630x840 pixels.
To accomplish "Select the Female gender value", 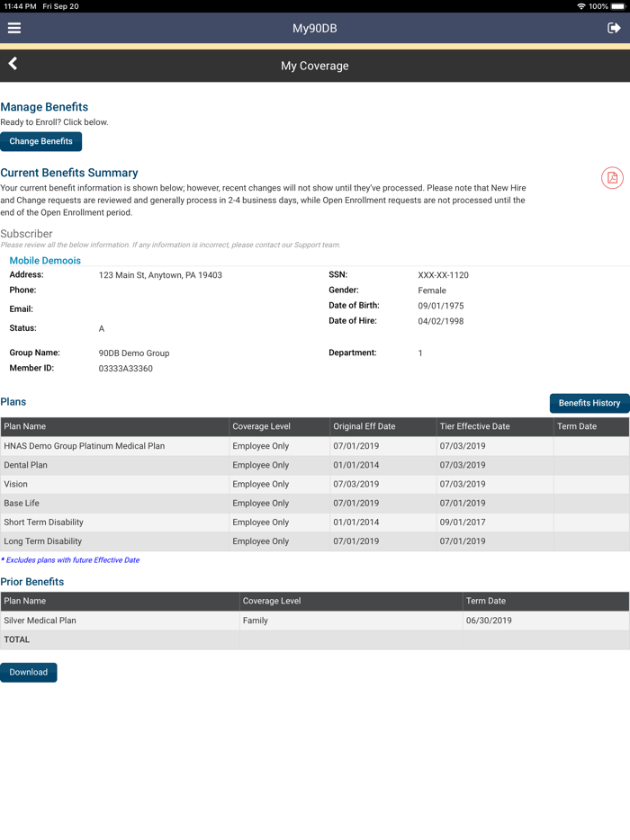I will [x=432, y=290].
